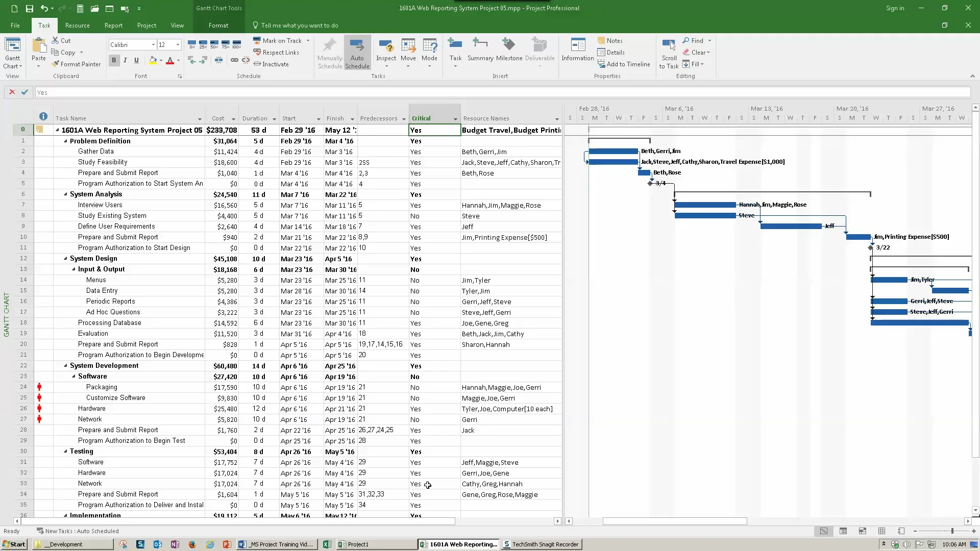Open the Resource ribbon tab
This screenshot has width=980, height=551.
[x=77, y=26]
